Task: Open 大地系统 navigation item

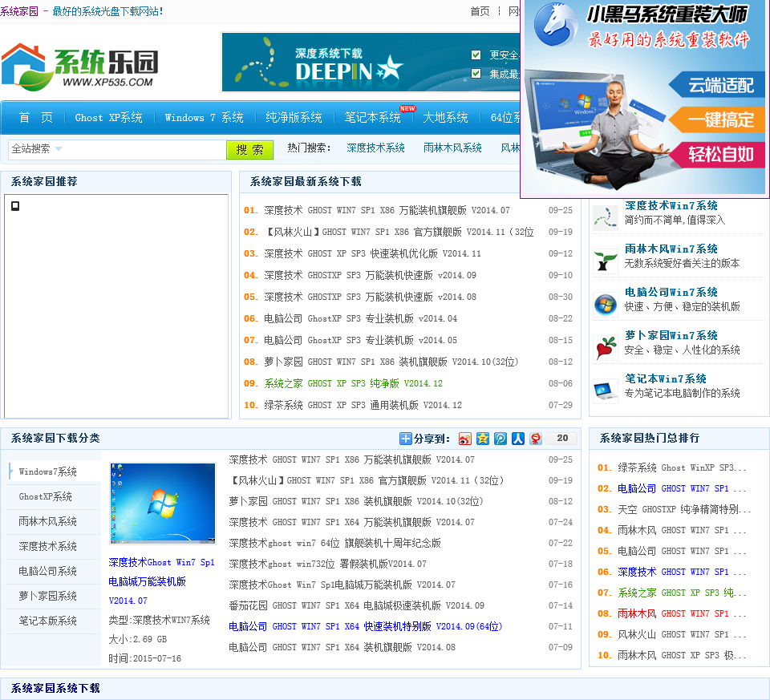Action: pos(445,117)
